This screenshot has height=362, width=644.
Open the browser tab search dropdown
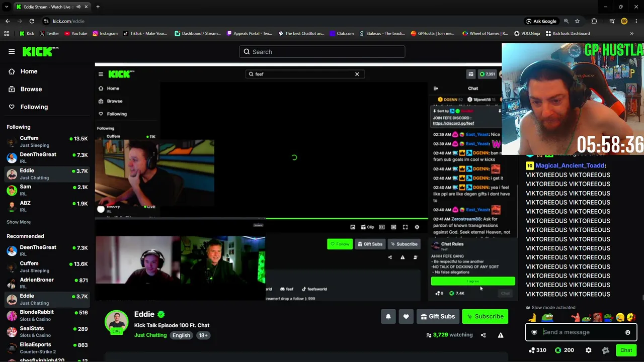click(7, 7)
